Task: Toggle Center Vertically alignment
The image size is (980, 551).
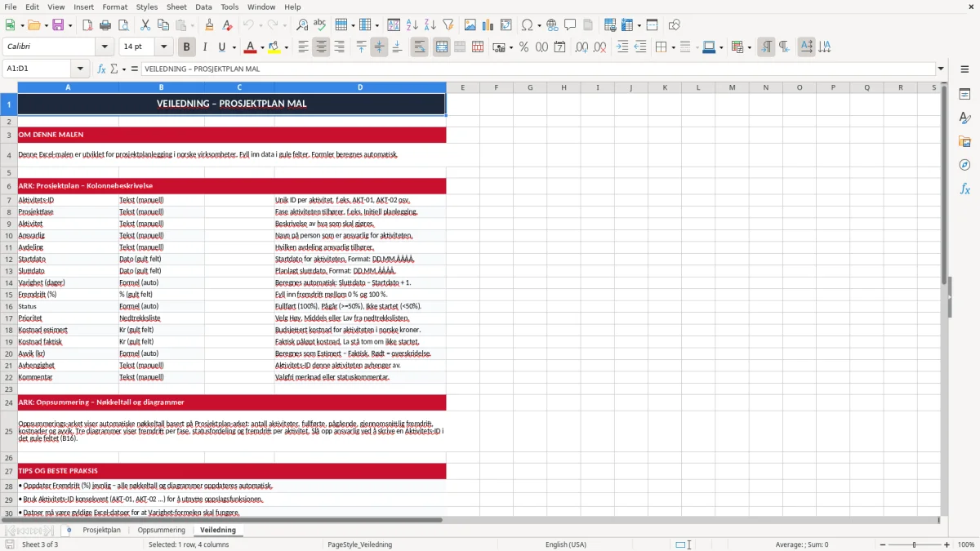Action: point(379,47)
